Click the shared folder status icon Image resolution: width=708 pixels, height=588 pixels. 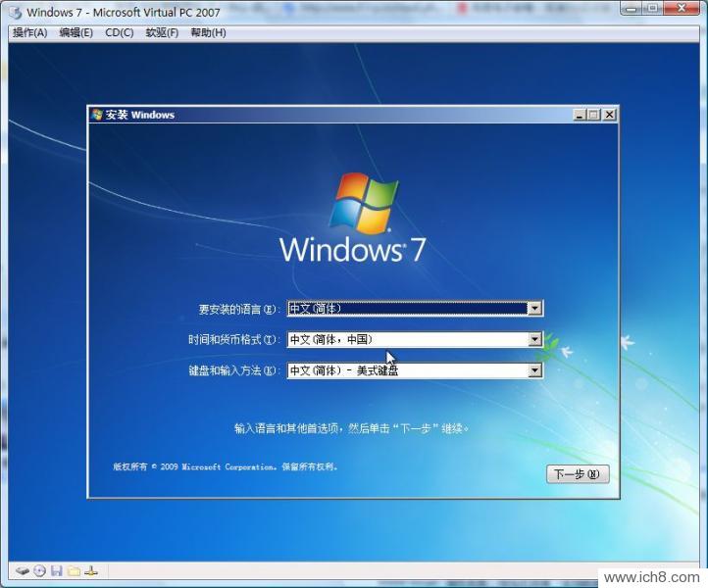click(74, 570)
